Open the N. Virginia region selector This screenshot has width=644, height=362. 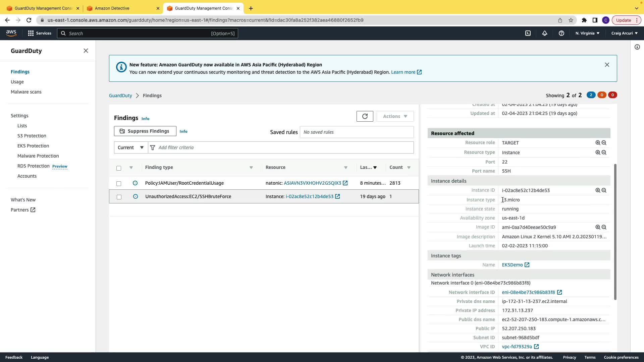tap(587, 33)
